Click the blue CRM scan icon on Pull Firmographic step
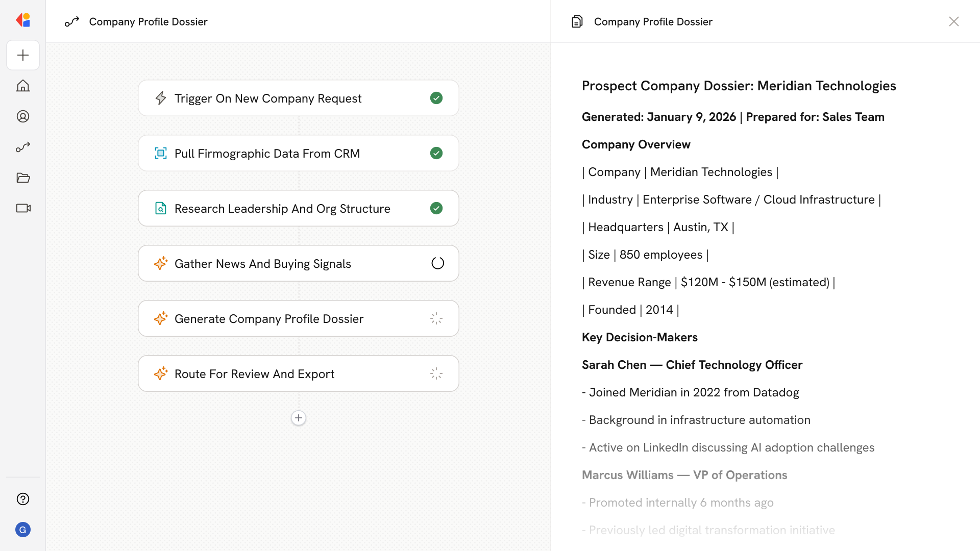 pos(161,153)
